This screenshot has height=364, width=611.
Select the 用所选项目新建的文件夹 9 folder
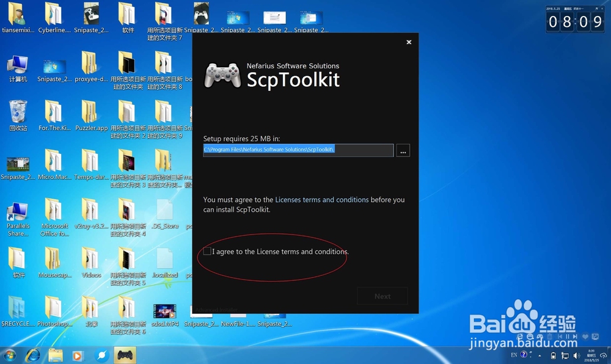coord(165,120)
